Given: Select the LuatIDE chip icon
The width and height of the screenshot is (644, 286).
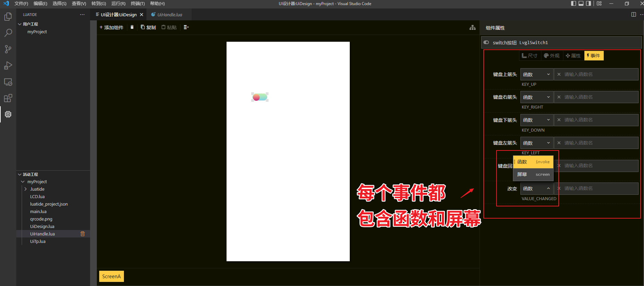Looking at the screenshot, I should coord(8,114).
